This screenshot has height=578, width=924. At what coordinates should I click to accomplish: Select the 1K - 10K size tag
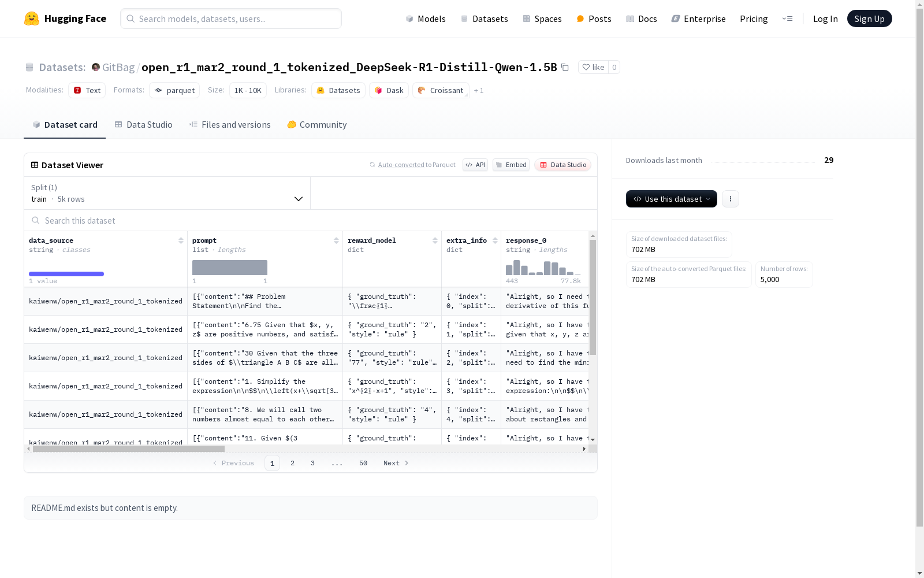[x=248, y=90]
